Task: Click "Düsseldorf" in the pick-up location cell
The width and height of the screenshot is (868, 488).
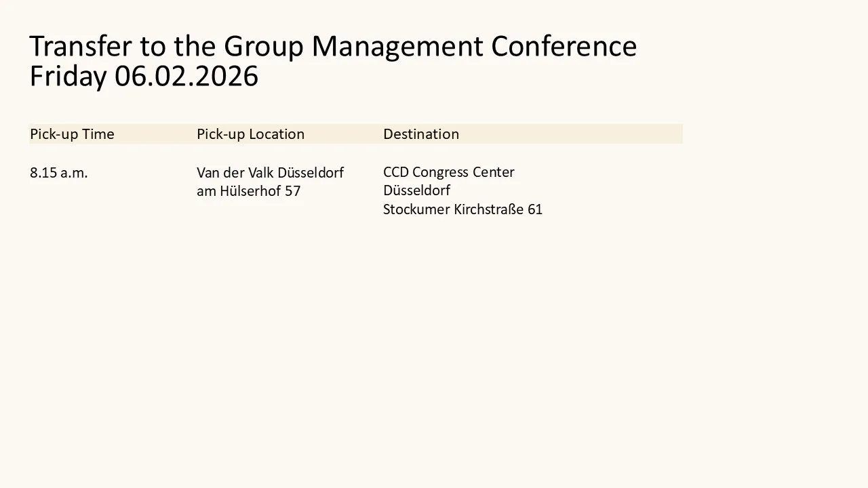Action: coord(311,173)
